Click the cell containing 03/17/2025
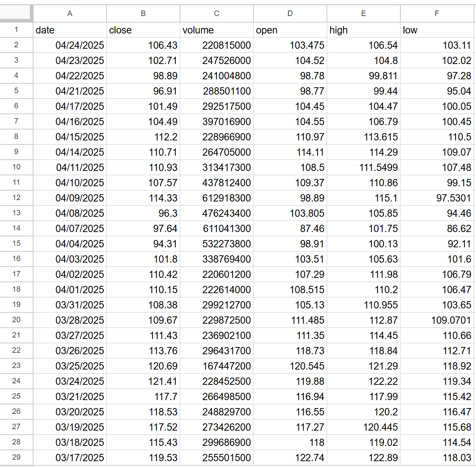Screen dimensions: 476x467 (x=69, y=458)
